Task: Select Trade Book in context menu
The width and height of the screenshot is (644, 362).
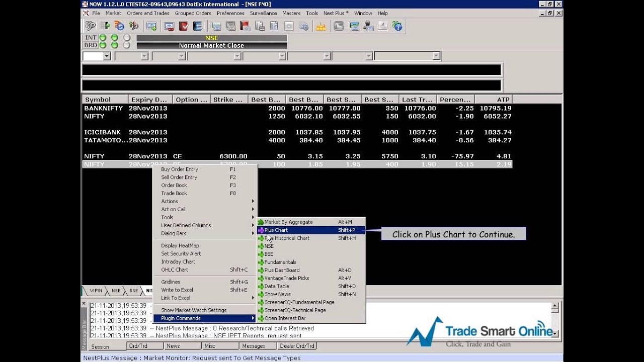Action: coord(205,194)
